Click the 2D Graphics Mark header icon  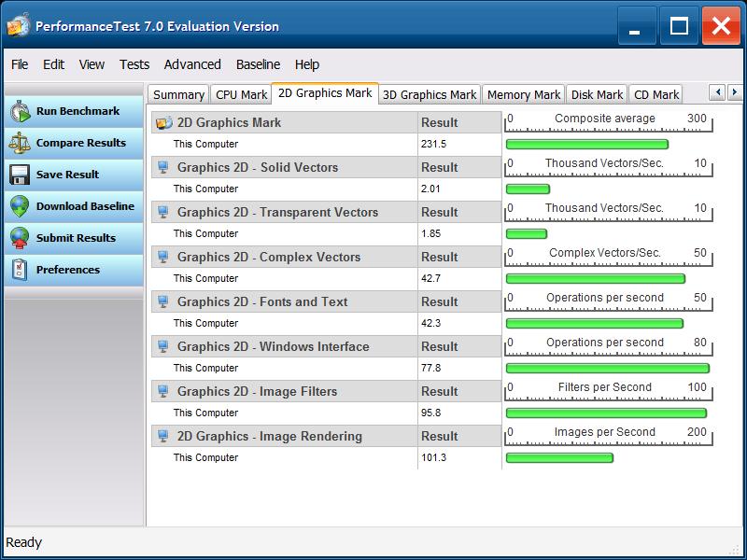tap(164, 123)
